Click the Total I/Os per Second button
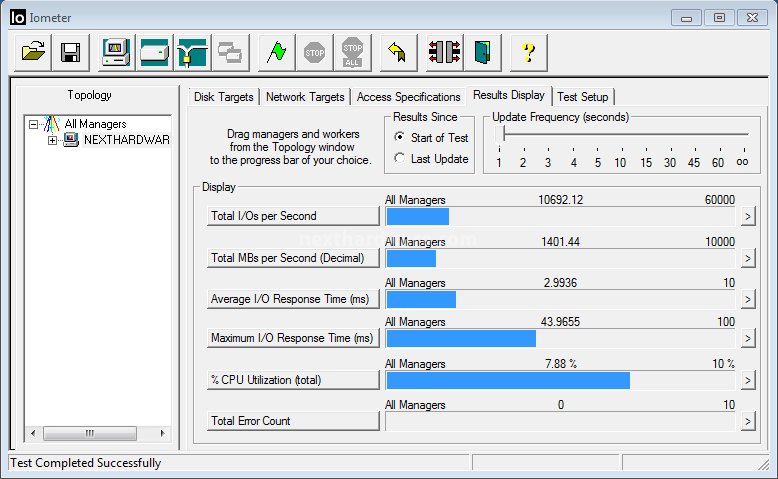 coord(293,216)
